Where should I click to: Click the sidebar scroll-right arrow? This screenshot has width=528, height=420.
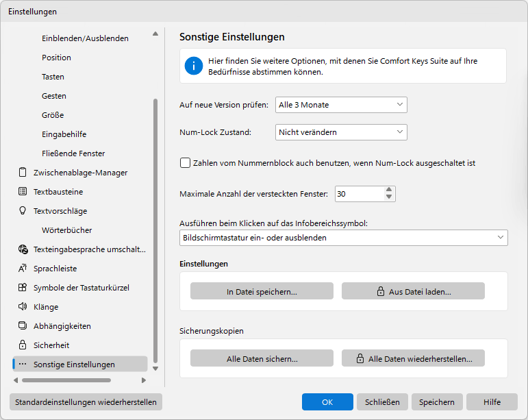click(144, 380)
